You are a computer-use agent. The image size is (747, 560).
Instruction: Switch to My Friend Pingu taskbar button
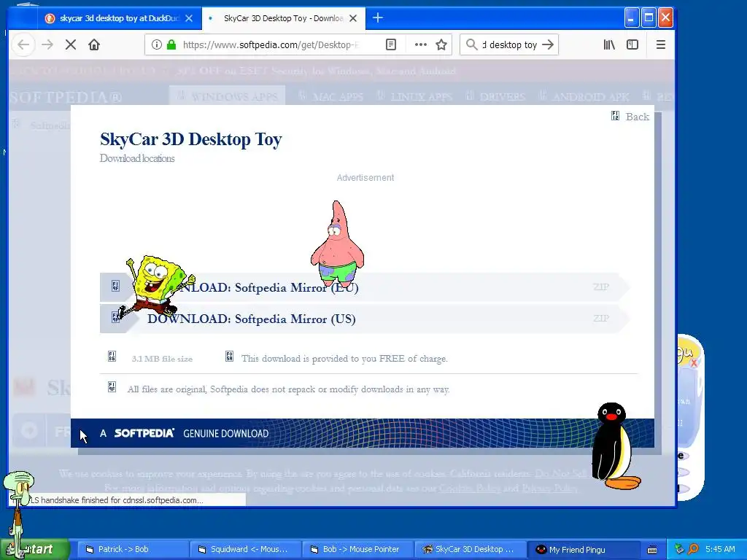(582, 550)
